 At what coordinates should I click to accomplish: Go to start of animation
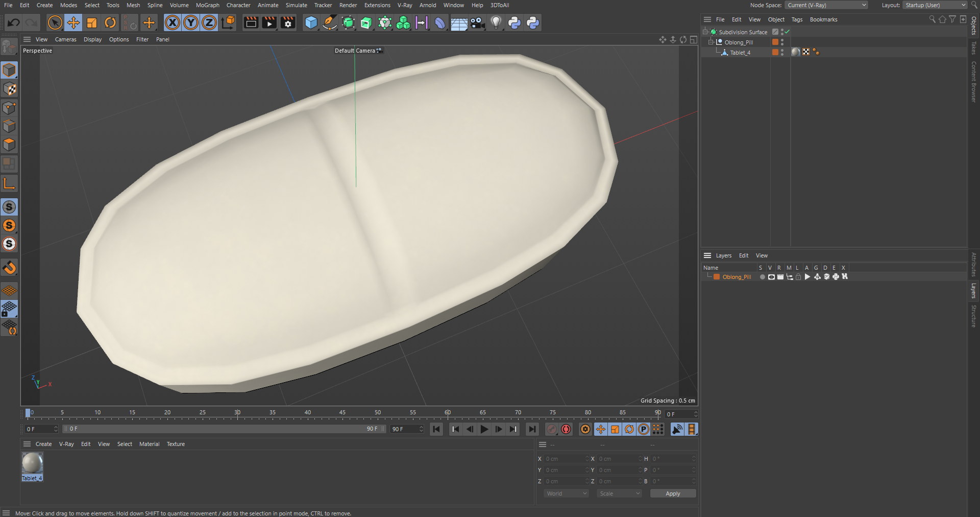point(436,429)
